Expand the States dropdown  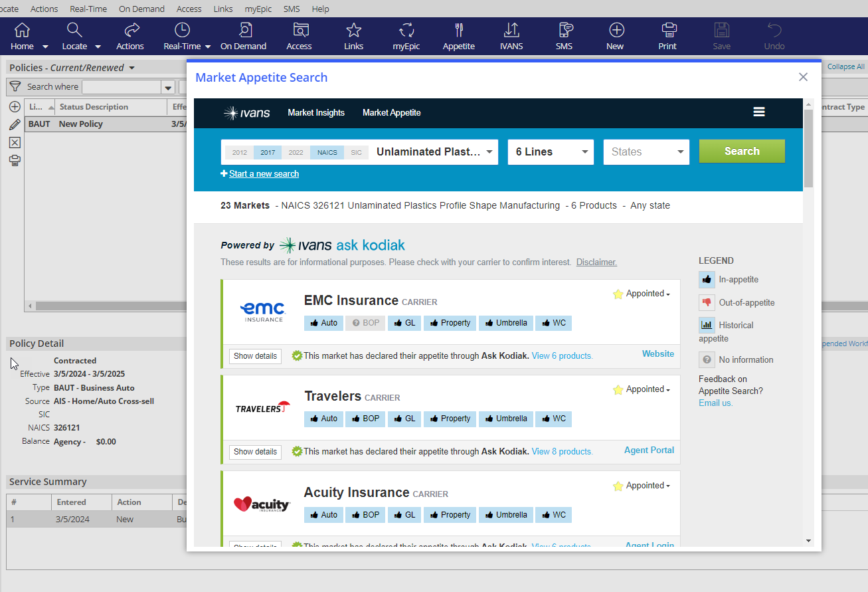[x=646, y=151]
